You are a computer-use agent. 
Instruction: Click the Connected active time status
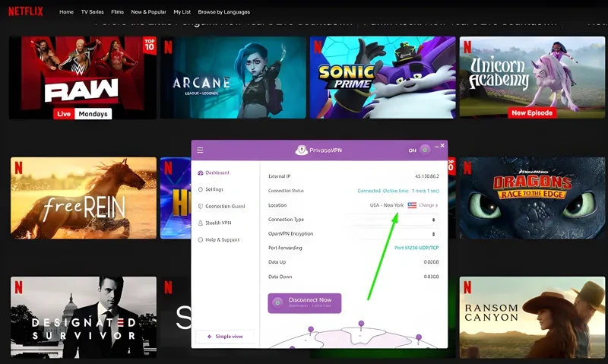point(398,191)
